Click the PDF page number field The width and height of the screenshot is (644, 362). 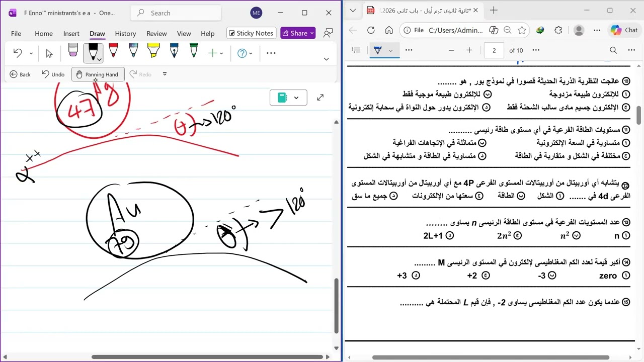pos(494,50)
